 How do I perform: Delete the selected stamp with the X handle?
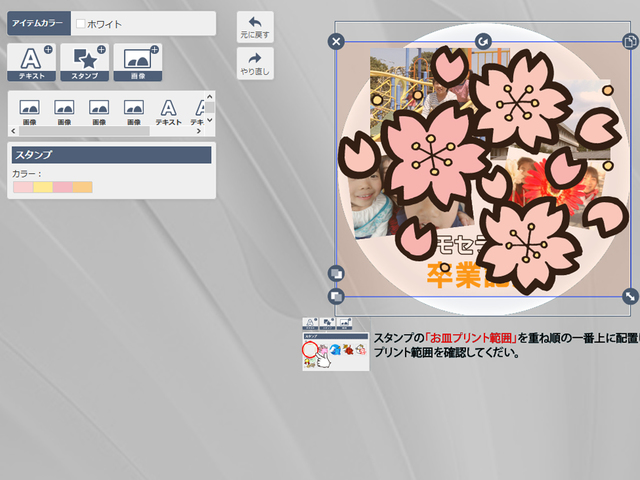[336, 41]
